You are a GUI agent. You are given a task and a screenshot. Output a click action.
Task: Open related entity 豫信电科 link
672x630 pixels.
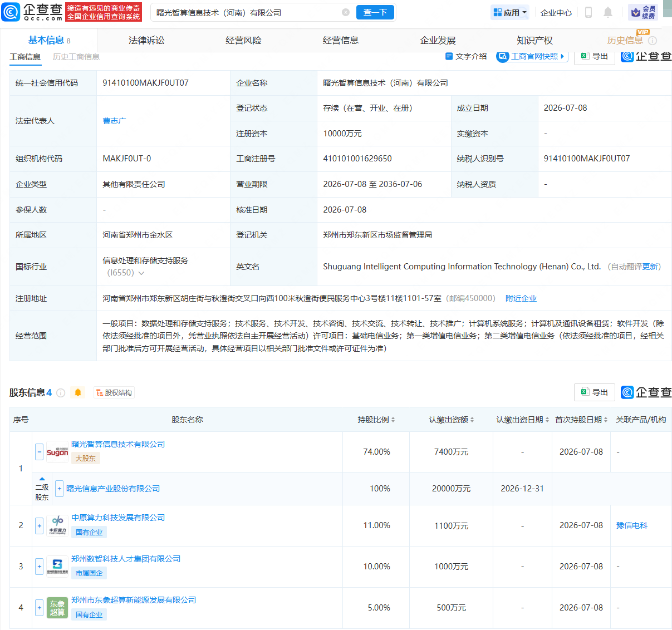coord(632,525)
